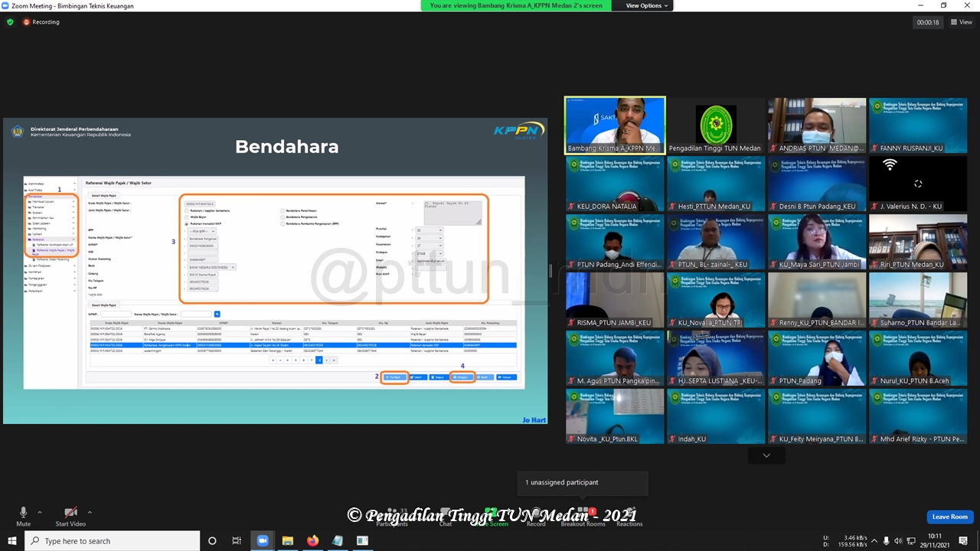Open Firefox from the taskbar
This screenshot has height=551, width=980.
[x=312, y=541]
